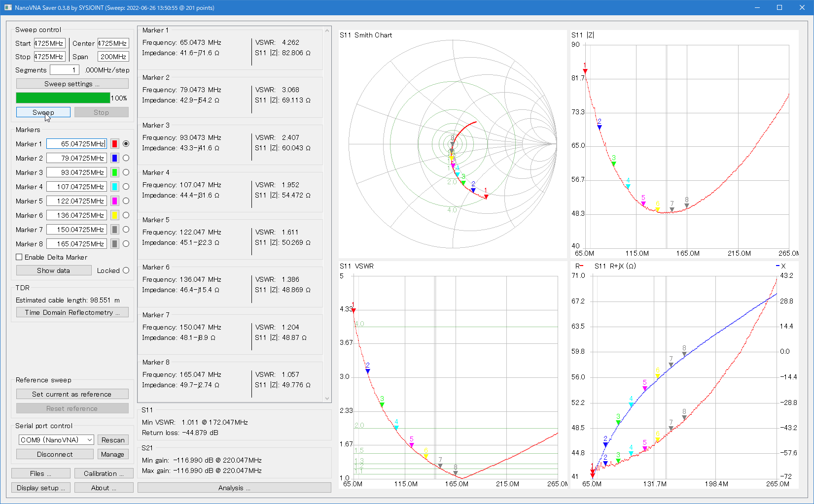Open the blue Marker 2 color swatch
Screen dimensions: 814x504
pos(114,158)
